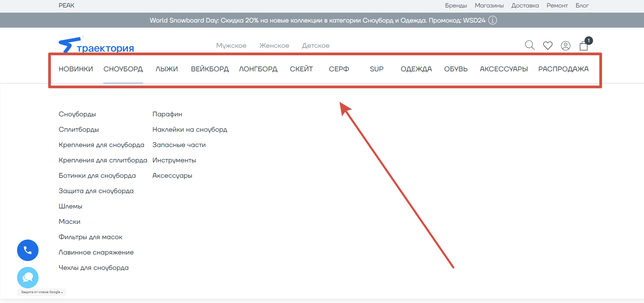Open the Магазины link

click(x=489, y=5)
